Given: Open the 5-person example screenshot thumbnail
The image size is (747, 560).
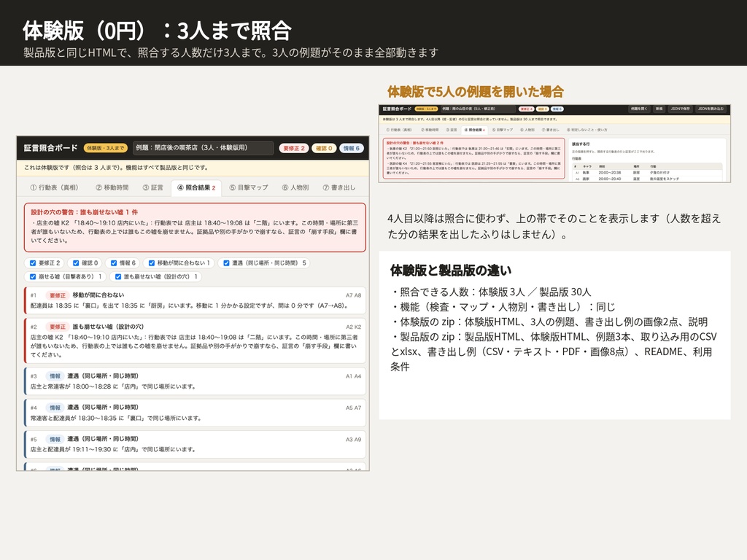Looking at the screenshot, I should pyautogui.click(x=554, y=144).
